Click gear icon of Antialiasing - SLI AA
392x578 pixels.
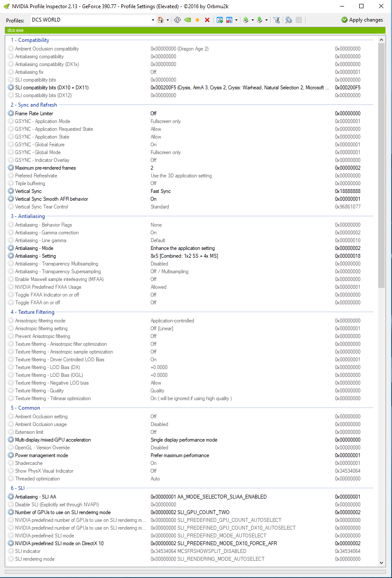[x=11, y=497]
